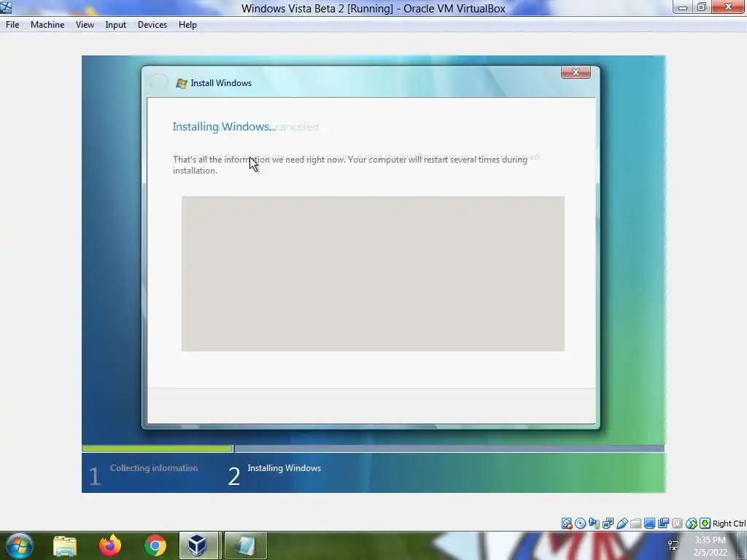
Task: Click the Show desktop strip on the taskbar
Action: click(x=741, y=545)
